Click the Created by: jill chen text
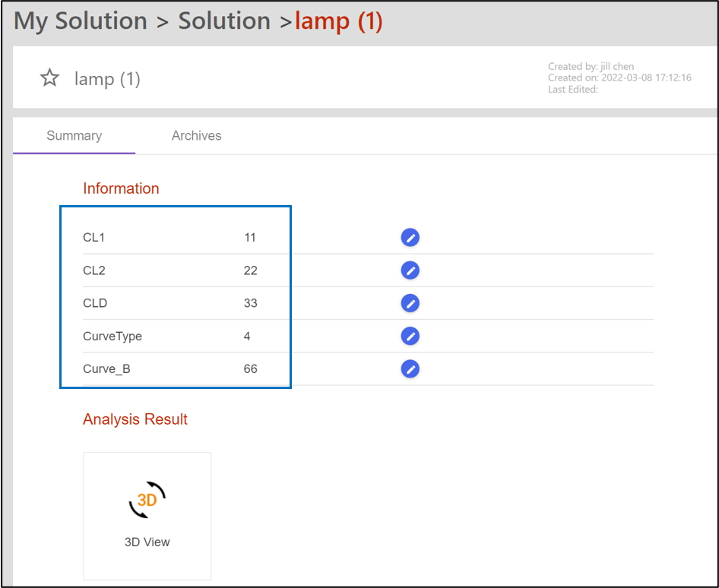This screenshot has width=719, height=588. click(591, 66)
